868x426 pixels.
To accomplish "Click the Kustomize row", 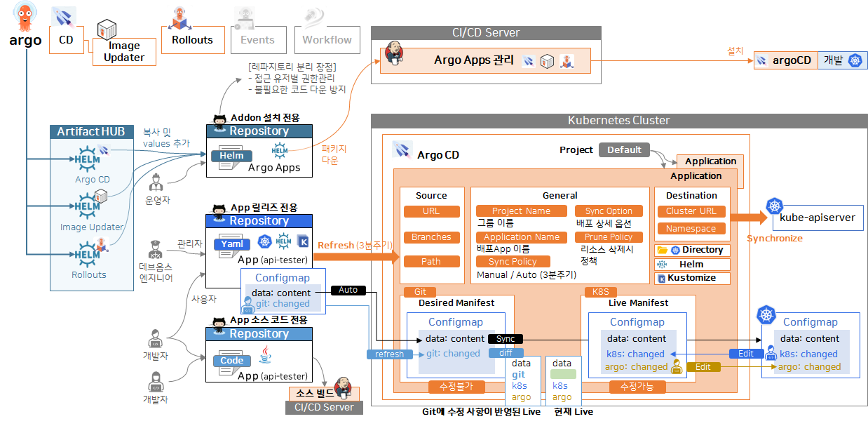I will point(692,279).
